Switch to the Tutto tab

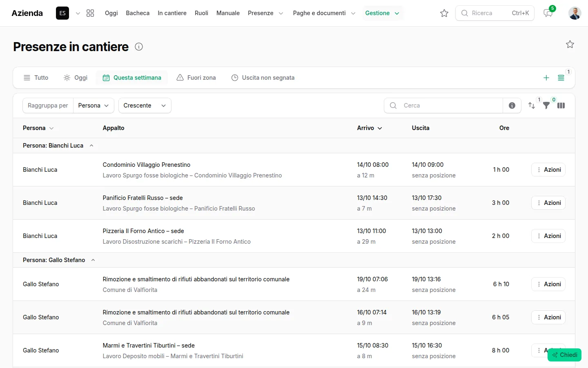click(x=36, y=78)
